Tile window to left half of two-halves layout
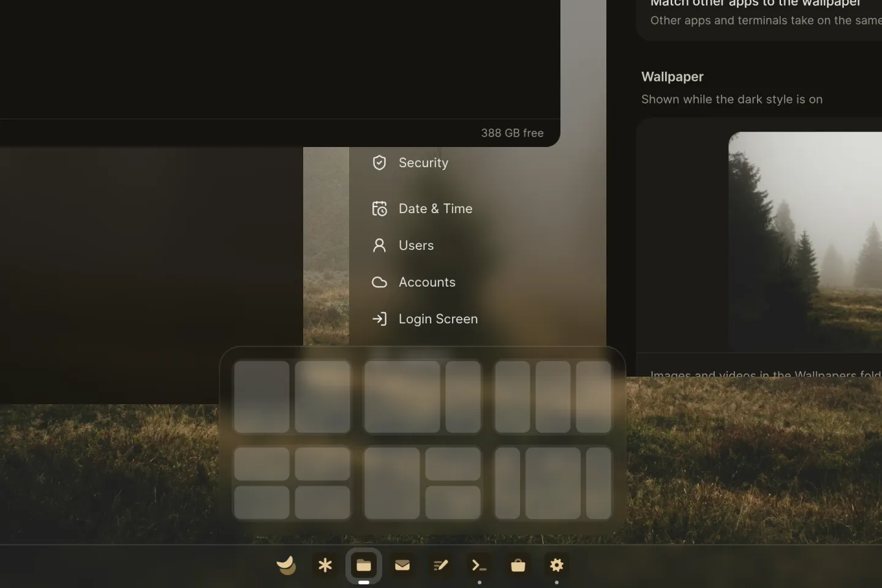Screen dimensions: 882x588 tap(262, 396)
